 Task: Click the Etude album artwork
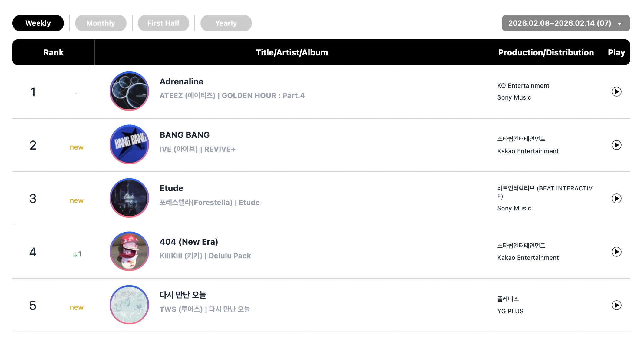tap(129, 198)
